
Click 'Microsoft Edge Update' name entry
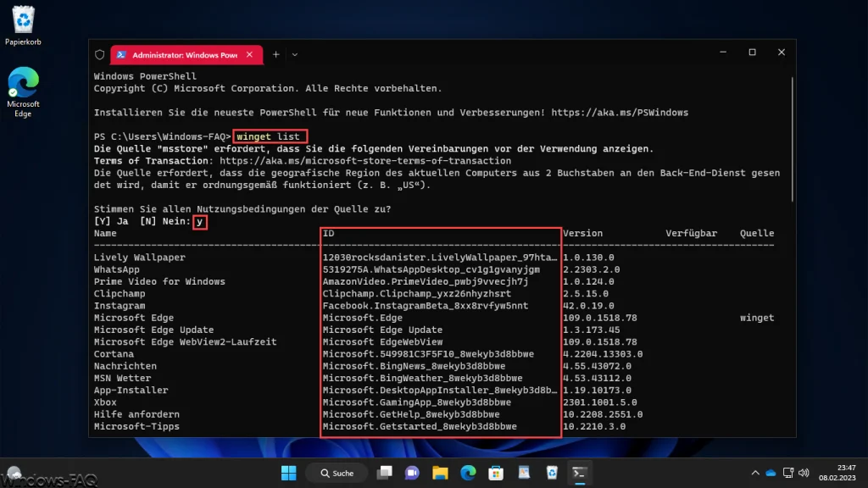pos(154,330)
